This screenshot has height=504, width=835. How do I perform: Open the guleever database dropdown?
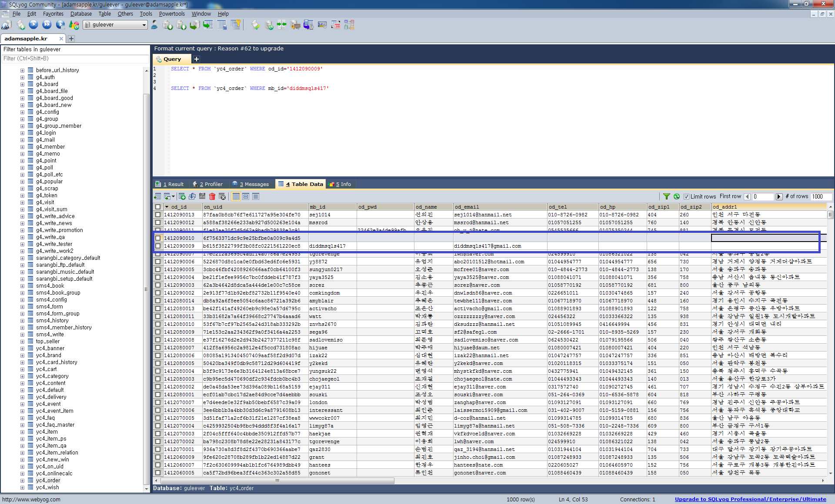coord(144,25)
